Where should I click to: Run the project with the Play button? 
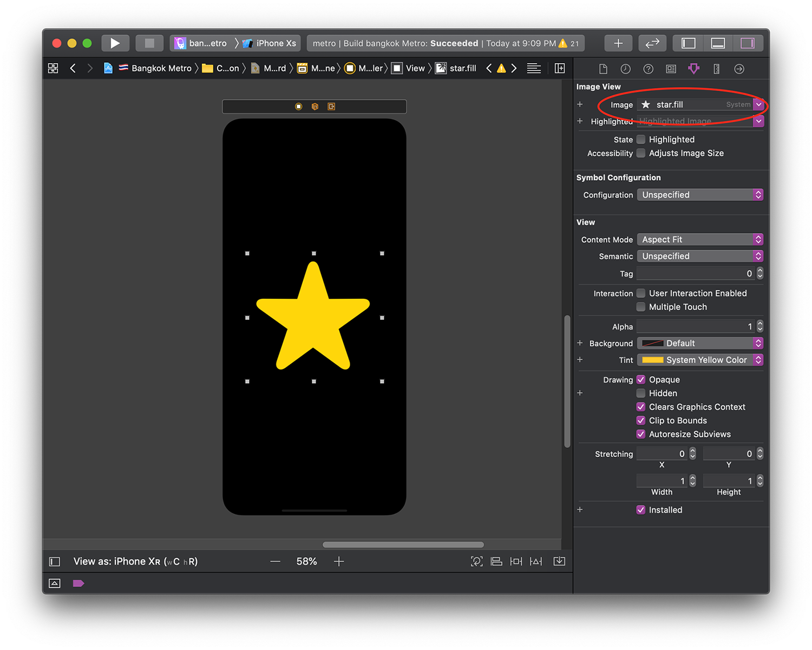(x=115, y=43)
